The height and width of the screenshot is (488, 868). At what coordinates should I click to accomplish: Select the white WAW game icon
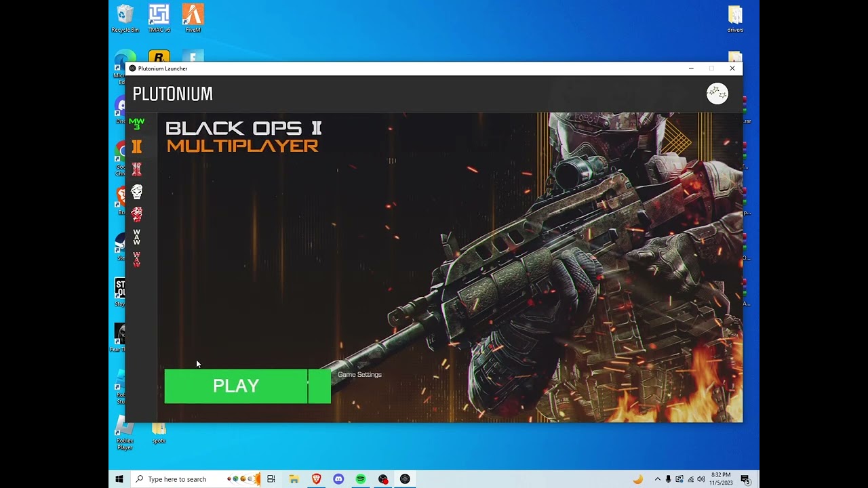(x=136, y=237)
